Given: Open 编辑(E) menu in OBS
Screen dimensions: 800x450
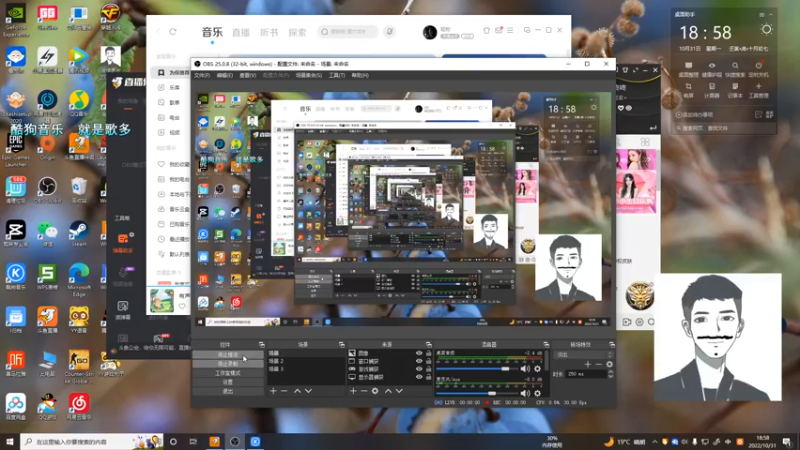Looking at the screenshot, I should point(224,76).
